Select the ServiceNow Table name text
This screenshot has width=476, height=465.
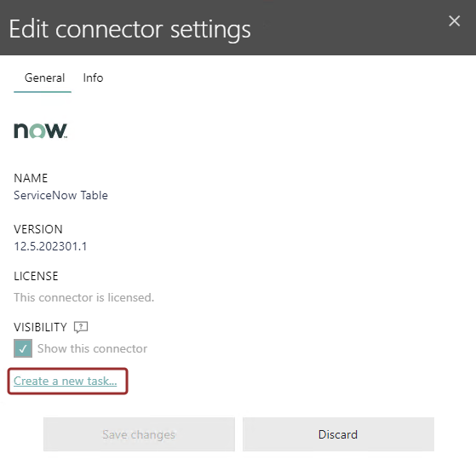tap(60, 196)
